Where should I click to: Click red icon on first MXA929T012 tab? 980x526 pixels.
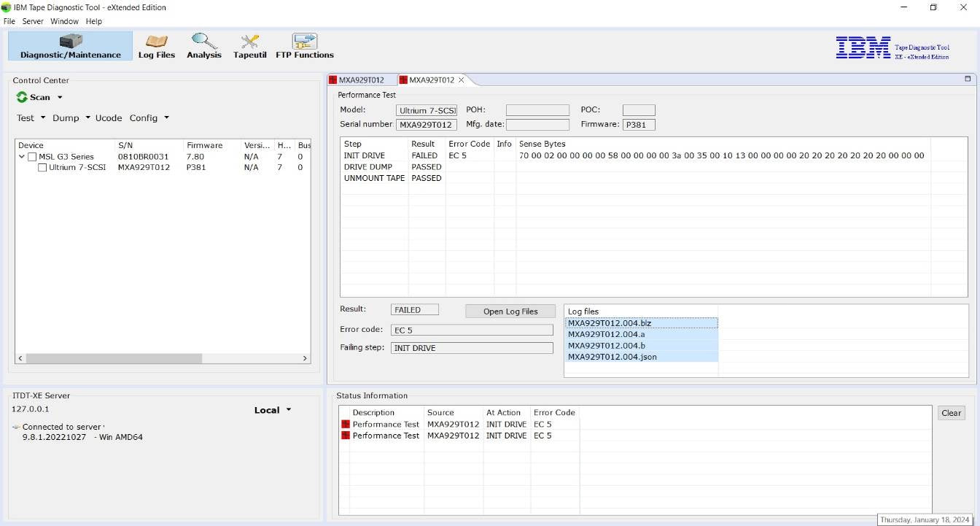333,80
